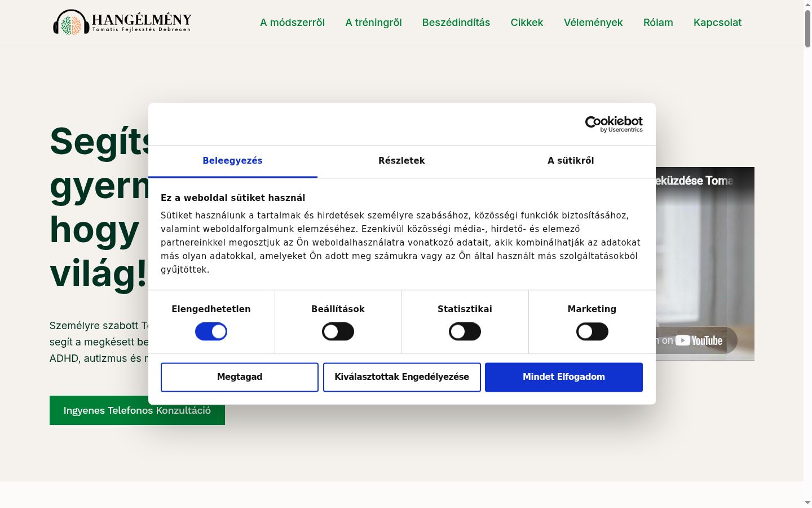This screenshot has height=508, width=812.
Task: Click the scrollbar down arrow
Action: click(x=807, y=502)
